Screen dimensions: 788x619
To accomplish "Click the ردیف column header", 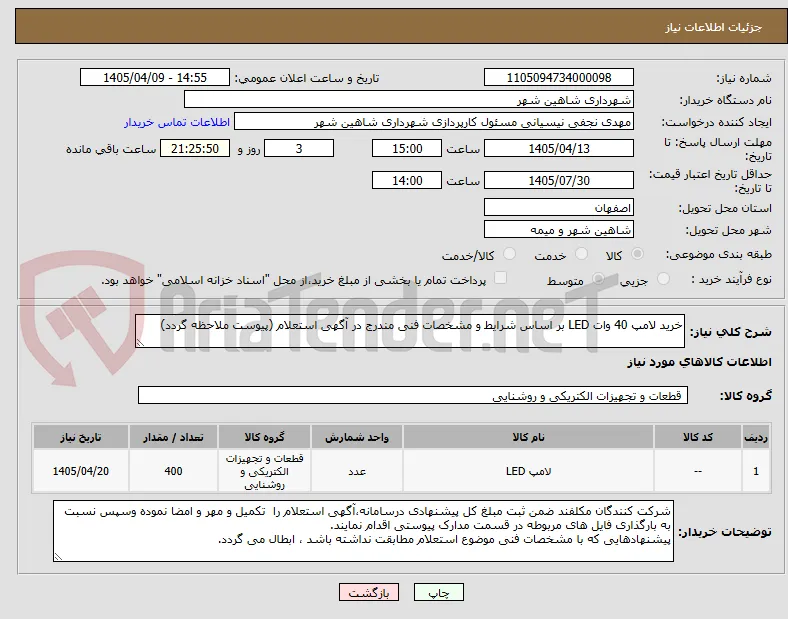I will [x=756, y=437].
